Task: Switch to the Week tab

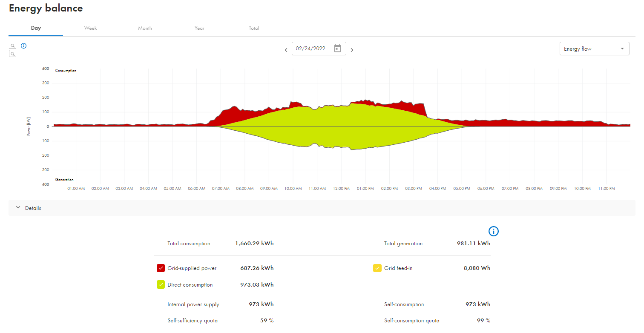Action: [90, 28]
